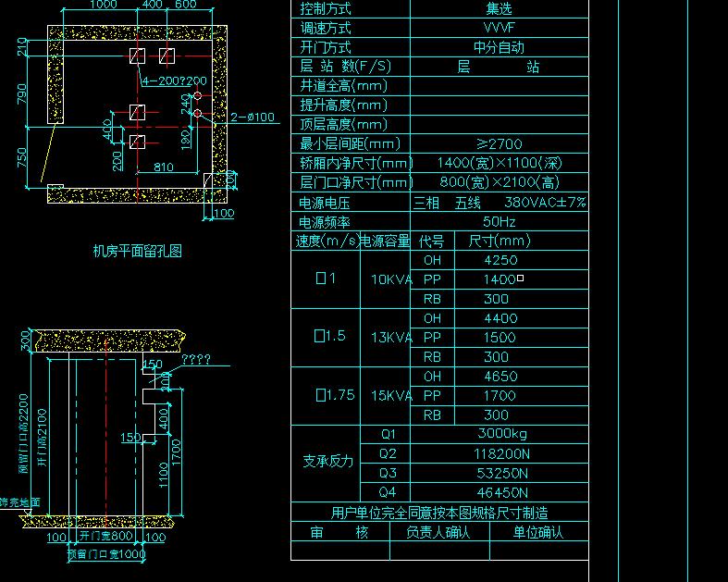Image resolution: width=728 pixels, height=582 pixels.
Task: Select the 单位确认 header cell
Action: (538, 532)
